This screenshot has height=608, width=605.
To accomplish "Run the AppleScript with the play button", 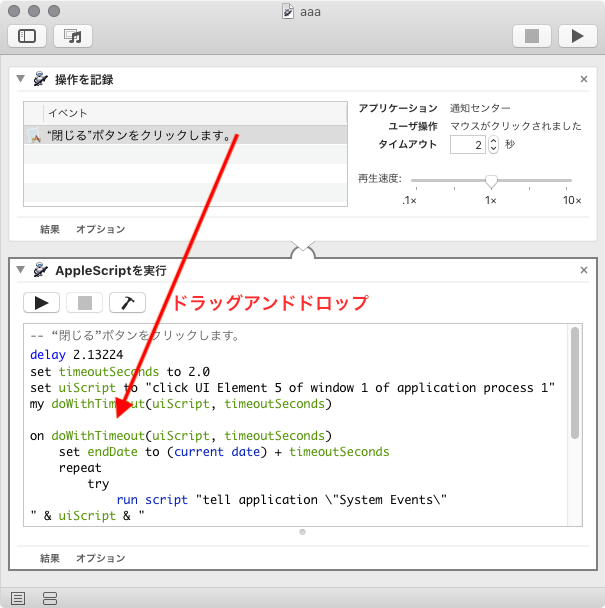I will point(41,302).
